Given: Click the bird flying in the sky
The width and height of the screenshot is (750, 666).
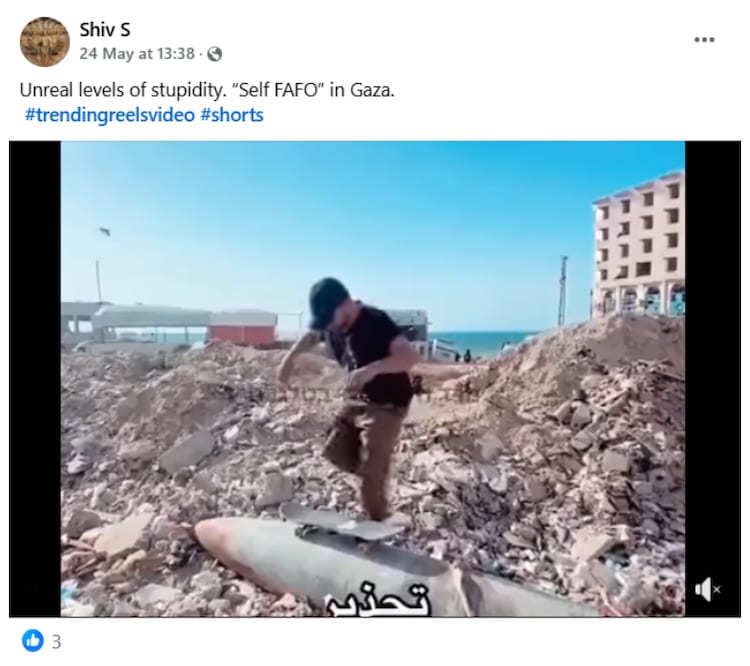Looking at the screenshot, I should coord(105,232).
